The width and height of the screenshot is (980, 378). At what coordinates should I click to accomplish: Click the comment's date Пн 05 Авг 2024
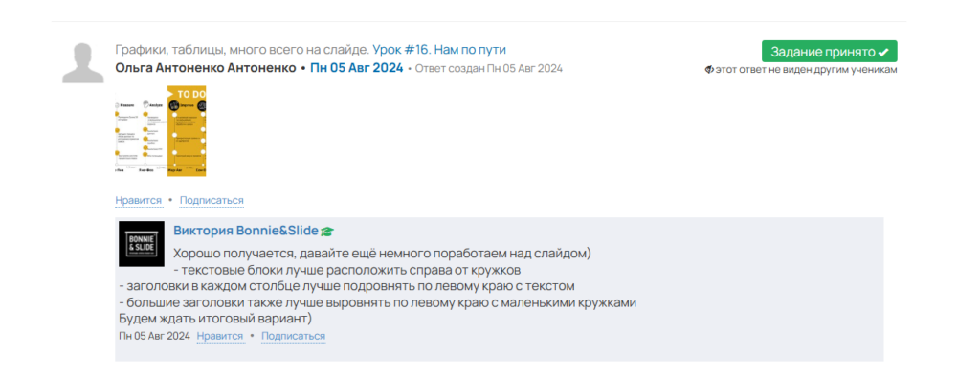click(154, 336)
